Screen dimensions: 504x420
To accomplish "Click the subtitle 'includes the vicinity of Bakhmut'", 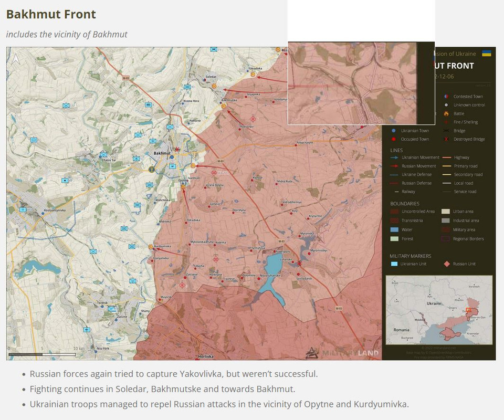I will tap(67, 34).
